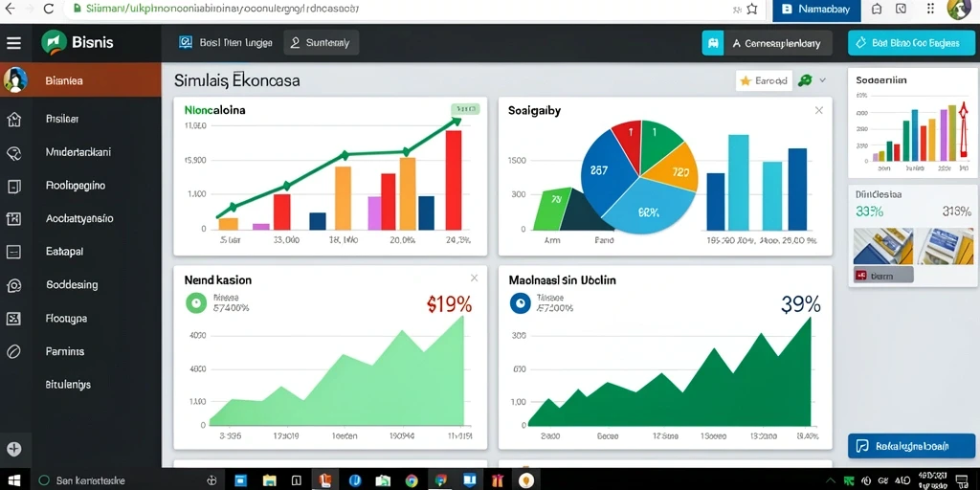The width and height of the screenshot is (980, 490).
Task: Click the cyan robot icon in header
Action: 712,43
